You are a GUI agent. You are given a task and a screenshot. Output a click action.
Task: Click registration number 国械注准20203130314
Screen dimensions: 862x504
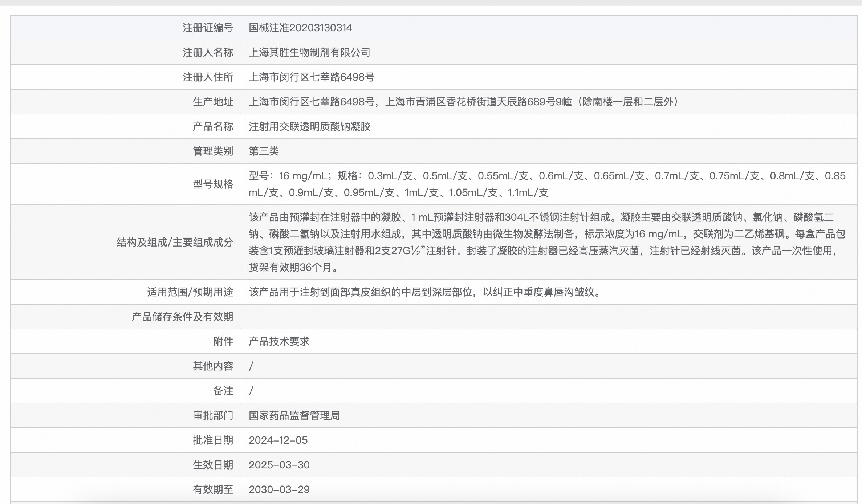pyautogui.click(x=300, y=28)
